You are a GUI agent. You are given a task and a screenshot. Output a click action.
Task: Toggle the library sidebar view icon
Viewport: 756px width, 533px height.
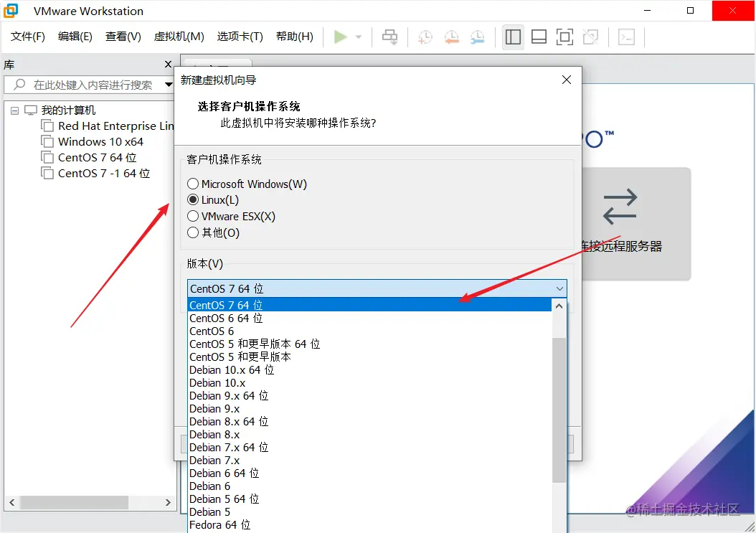(513, 37)
